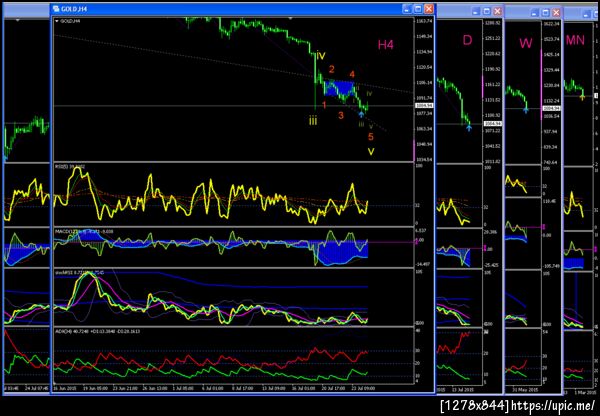
Task: Minimize the D timeframe chart window
Action: (476, 11)
